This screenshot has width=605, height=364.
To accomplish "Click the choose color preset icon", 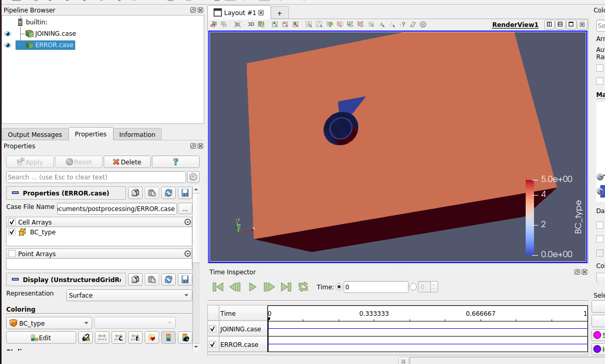I will [x=152, y=338].
